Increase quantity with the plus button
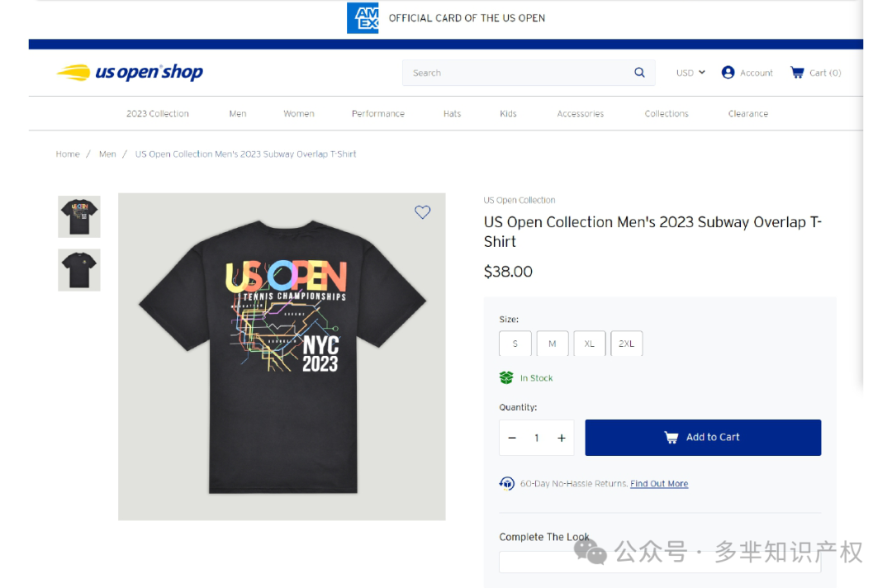This screenshot has height=588, width=892. point(562,438)
